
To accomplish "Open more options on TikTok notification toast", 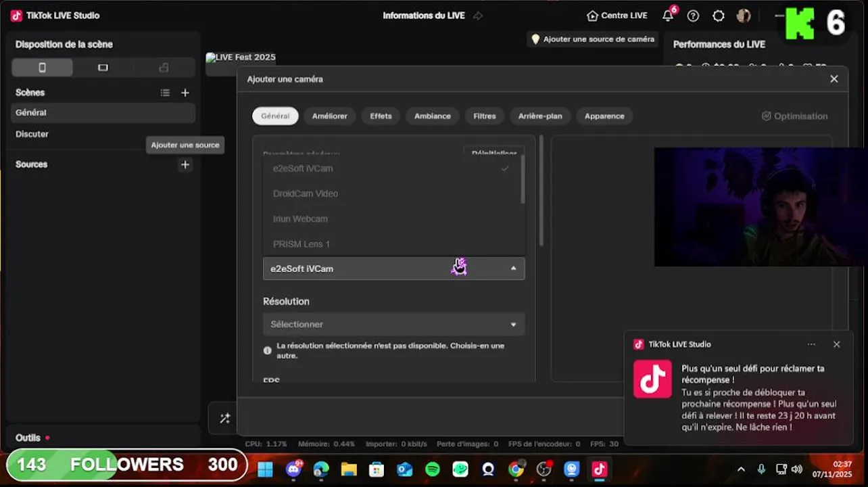I will point(811,344).
